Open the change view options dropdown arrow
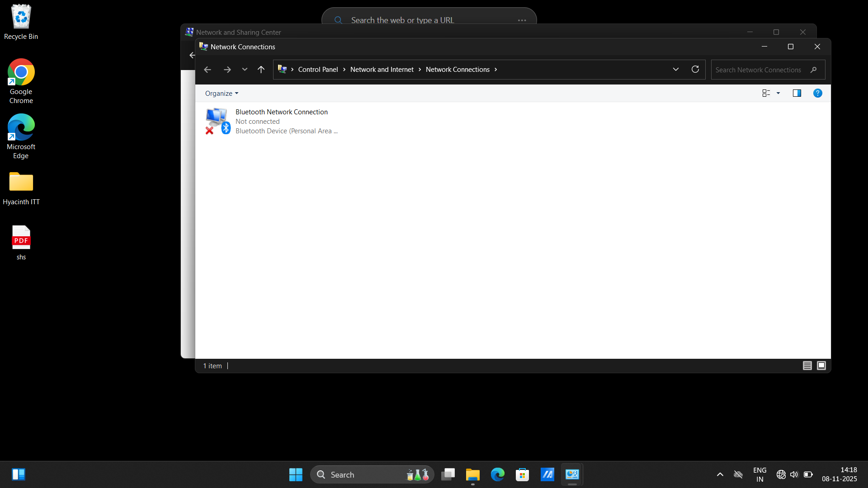Viewport: 868px width, 488px height. [x=778, y=93]
